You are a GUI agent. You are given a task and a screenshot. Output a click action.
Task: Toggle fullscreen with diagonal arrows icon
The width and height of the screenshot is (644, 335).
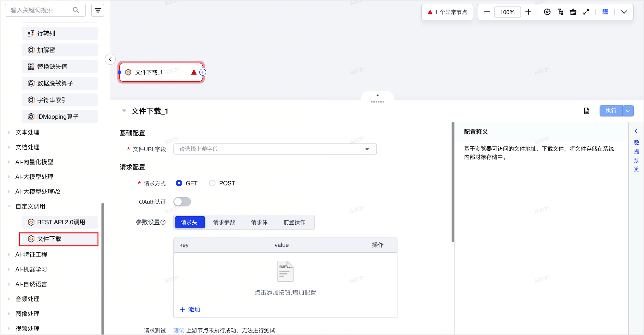(586, 12)
